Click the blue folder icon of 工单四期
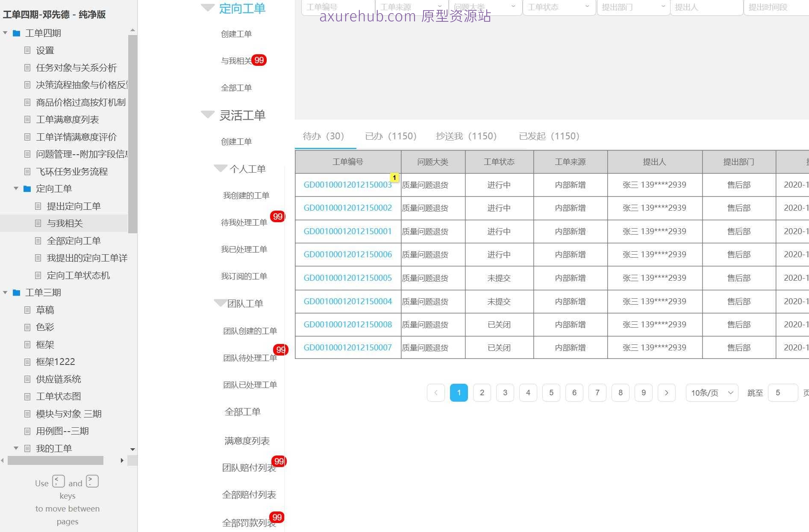The image size is (809, 532). click(16, 33)
